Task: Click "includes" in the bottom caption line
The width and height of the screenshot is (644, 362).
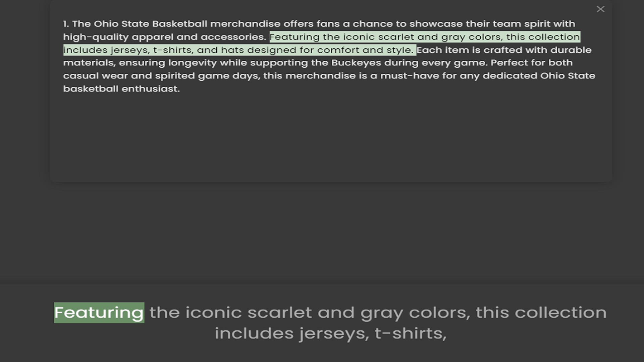Action: (254, 333)
